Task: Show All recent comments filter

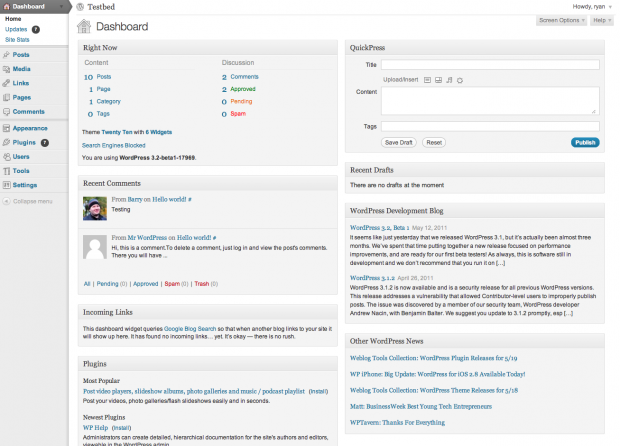Action: pyautogui.click(x=87, y=284)
